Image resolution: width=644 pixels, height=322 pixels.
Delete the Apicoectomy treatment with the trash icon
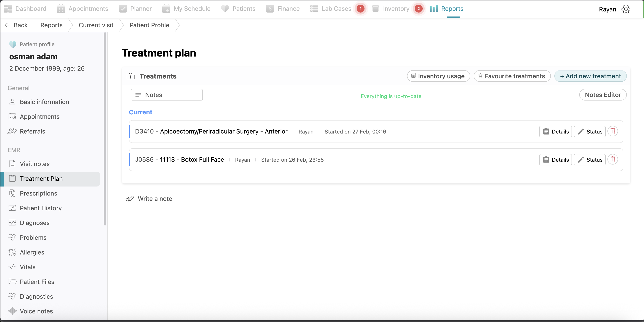point(613,131)
